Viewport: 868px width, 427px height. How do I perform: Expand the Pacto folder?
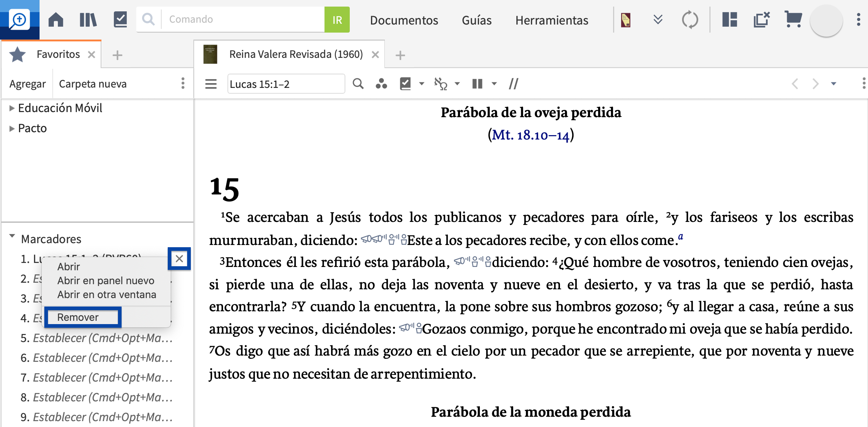point(12,129)
